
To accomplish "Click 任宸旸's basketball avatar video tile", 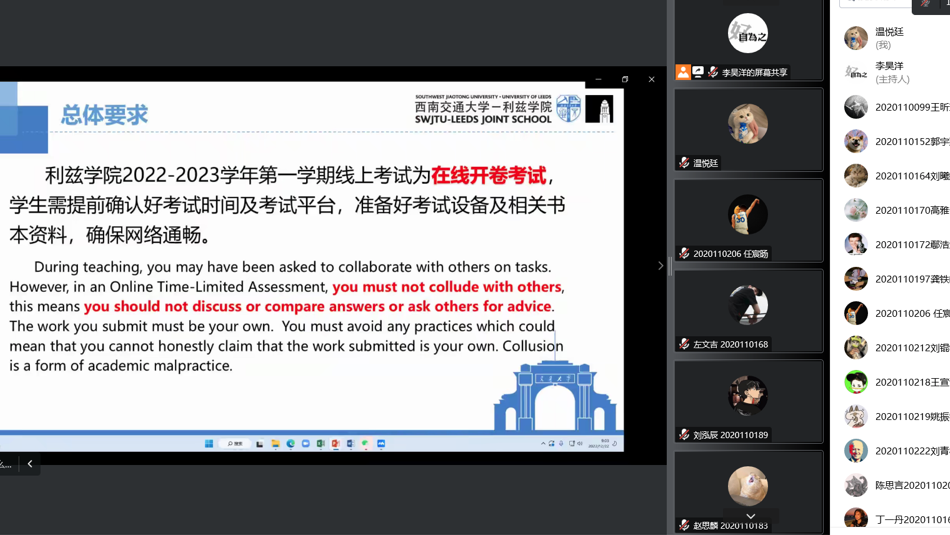I will 748,214.
